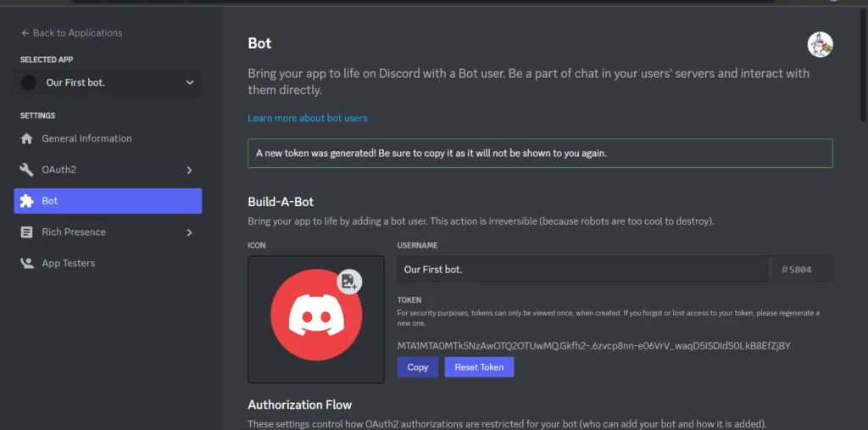Click the SELECTED APP label

point(47,59)
